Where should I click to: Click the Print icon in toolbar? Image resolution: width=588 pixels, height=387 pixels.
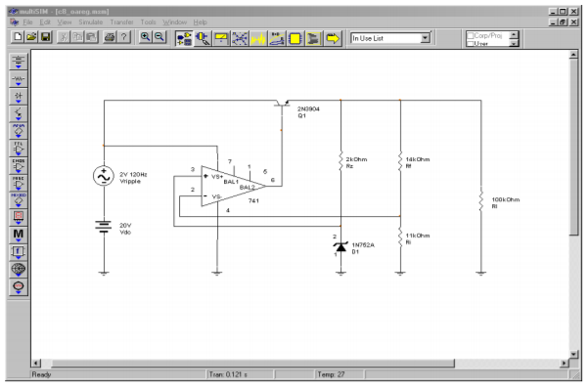pyautogui.click(x=110, y=37)
